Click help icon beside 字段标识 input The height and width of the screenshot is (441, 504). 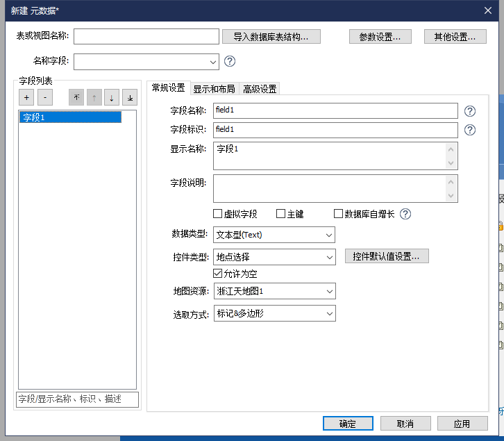(470, 130)
